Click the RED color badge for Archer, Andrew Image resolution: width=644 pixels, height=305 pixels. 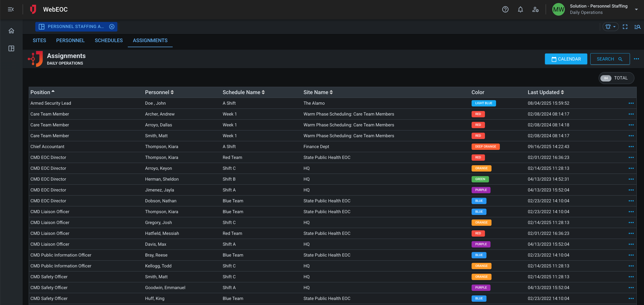point(478,114)
